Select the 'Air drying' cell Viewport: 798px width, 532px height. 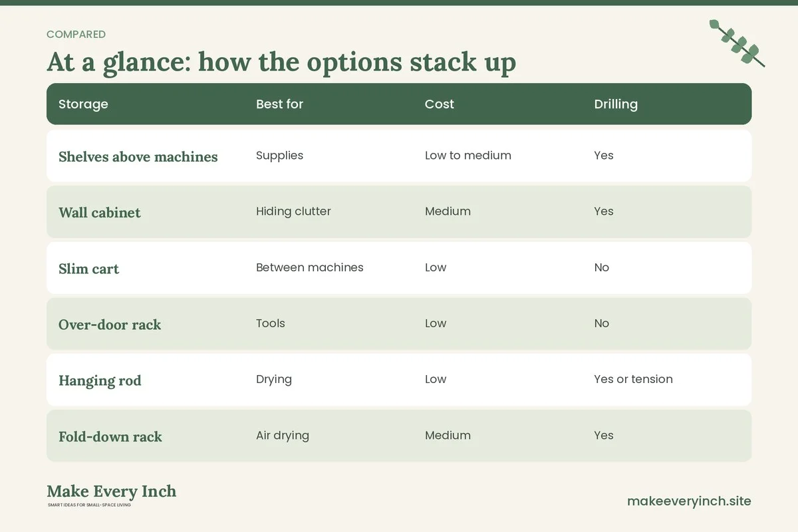(x=283, y=436)
